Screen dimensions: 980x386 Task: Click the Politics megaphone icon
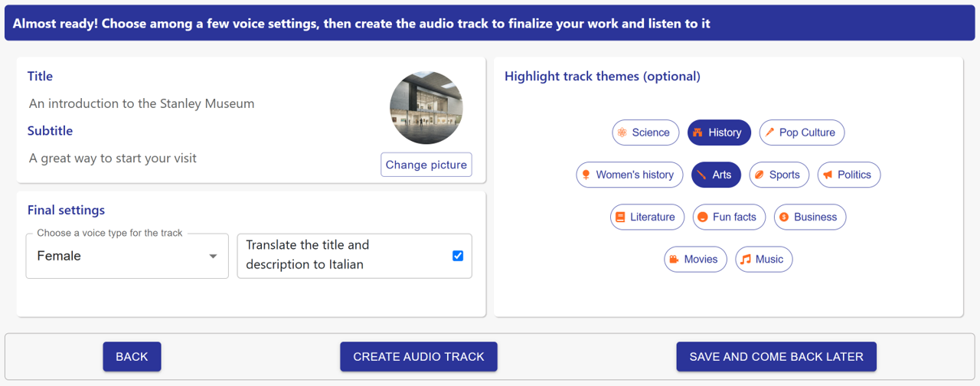tap(828, 175)
